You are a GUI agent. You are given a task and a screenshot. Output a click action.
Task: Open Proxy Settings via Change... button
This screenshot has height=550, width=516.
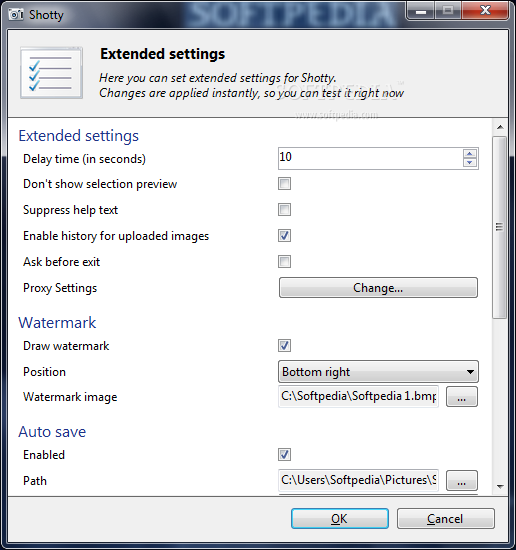pyautogui.click(x=378, y=288)
